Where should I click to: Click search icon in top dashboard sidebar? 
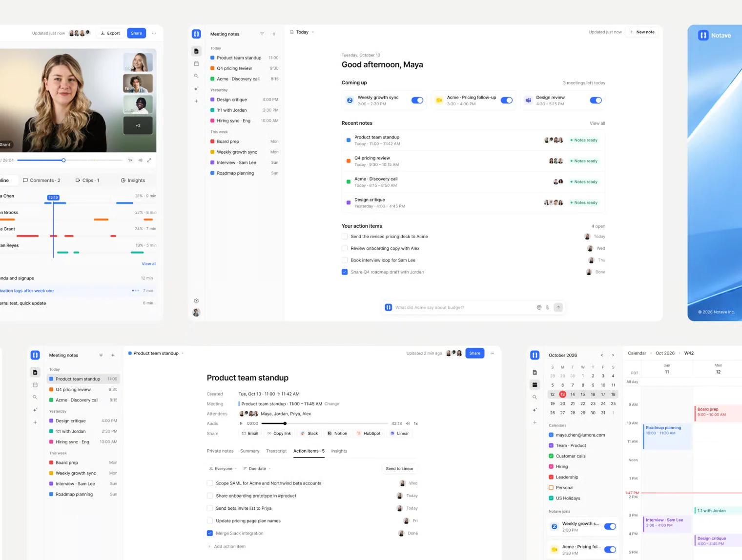tap(196, 76)
